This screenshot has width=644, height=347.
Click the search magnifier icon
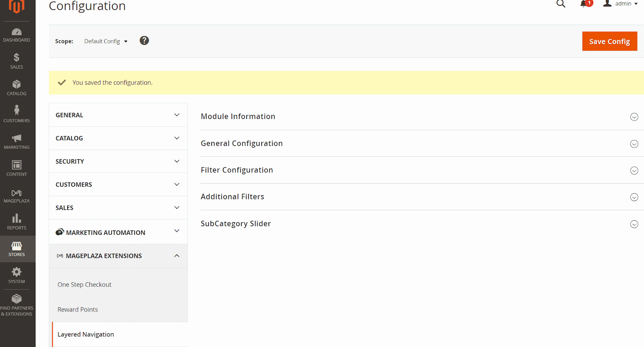coord(561,4)
